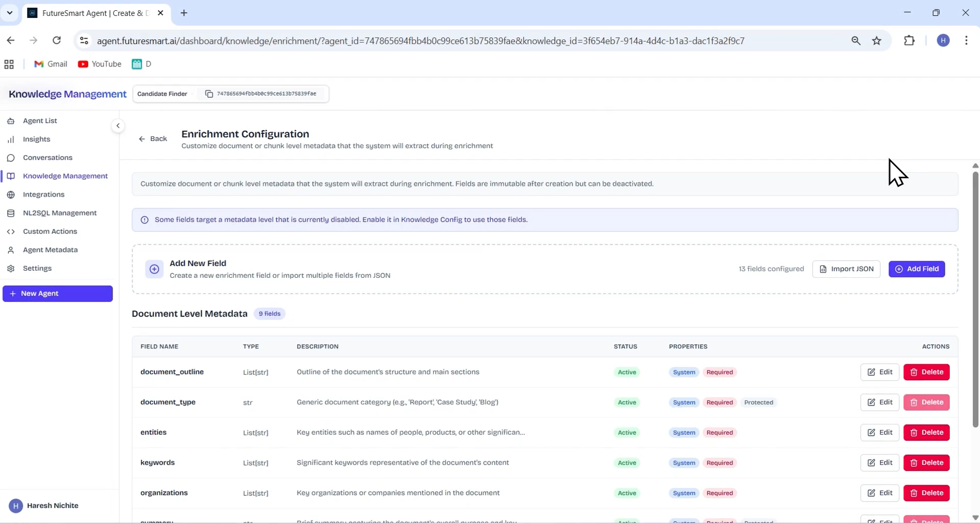Edit the document_outline field
The width and height of the screenshot is (980, 524).
point(879,372)
